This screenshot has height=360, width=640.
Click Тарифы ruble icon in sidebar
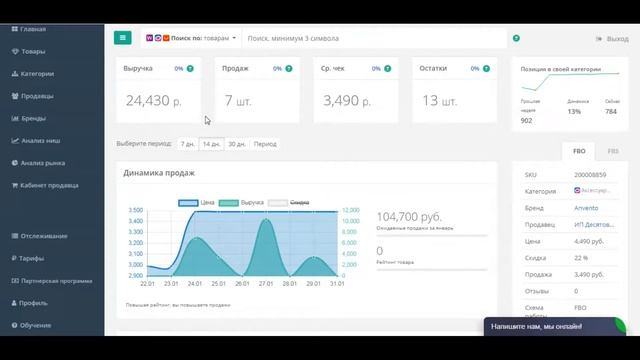(x=14, y=258)
